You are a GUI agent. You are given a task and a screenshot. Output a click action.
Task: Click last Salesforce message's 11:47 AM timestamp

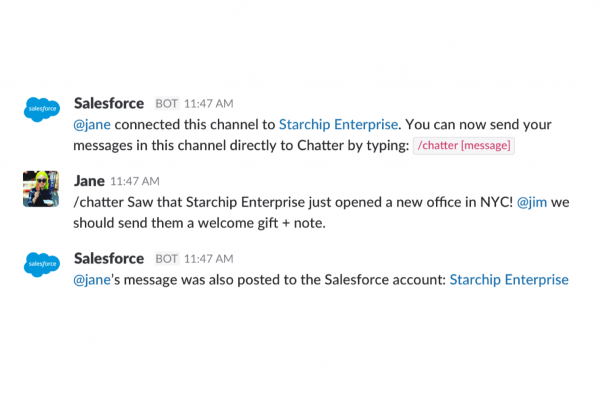pyautogui.click(x=209, y=259)
